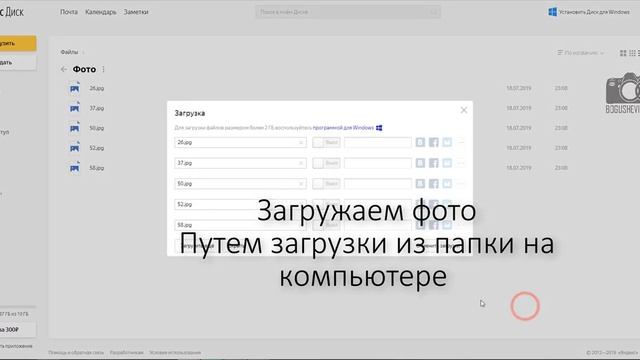Viewport: 640px width, 360px height.
Task: Click the image icon of 50.jpg in file list
Action: 75,128
